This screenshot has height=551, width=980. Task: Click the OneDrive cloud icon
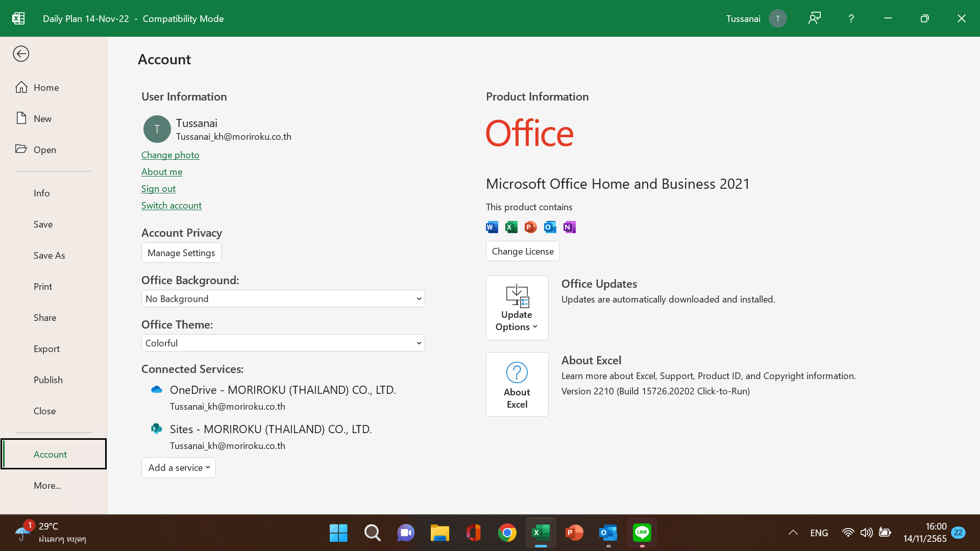(x=157, y=390)
